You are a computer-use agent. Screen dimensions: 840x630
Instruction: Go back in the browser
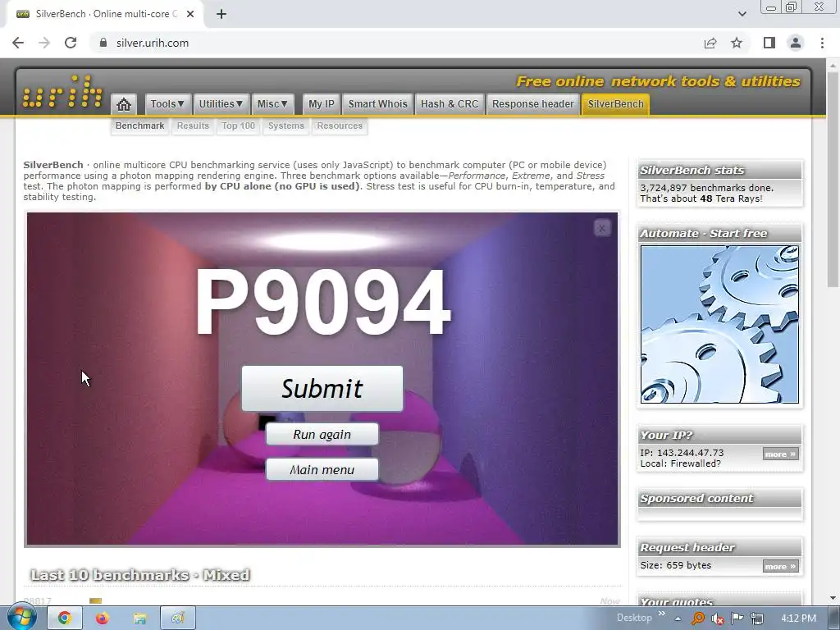tap(18, 43)
